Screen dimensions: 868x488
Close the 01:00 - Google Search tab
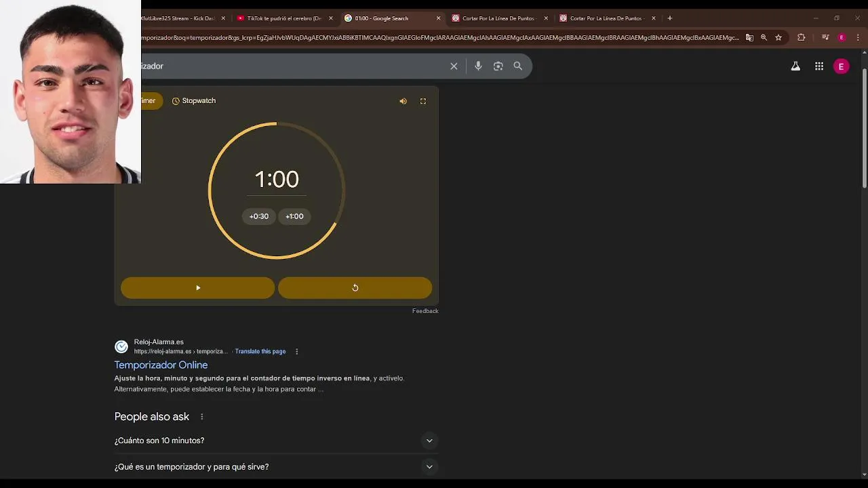pyautogui.click(x=438, y=18)
